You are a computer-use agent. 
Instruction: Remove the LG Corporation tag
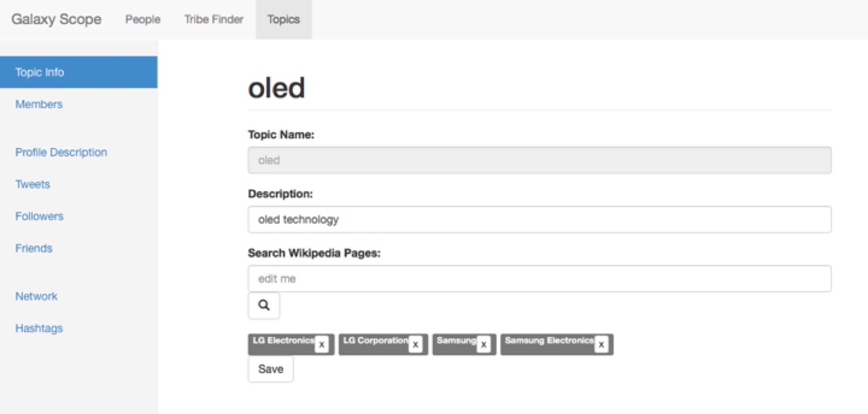[416, 345]
